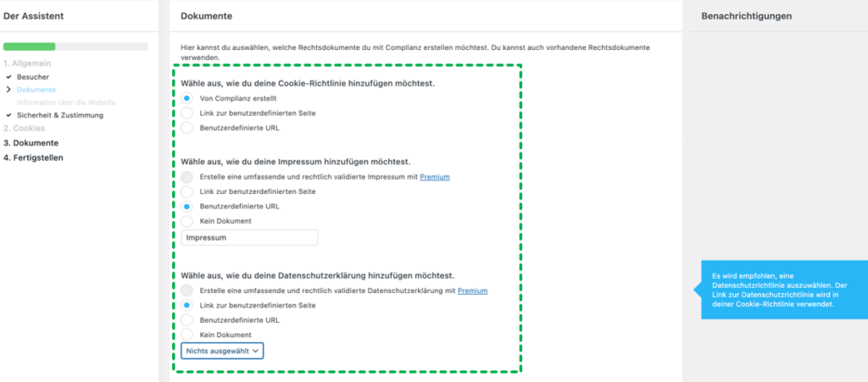Select 'Kein Dokument' under Impressum

click(x=187, y=221)
